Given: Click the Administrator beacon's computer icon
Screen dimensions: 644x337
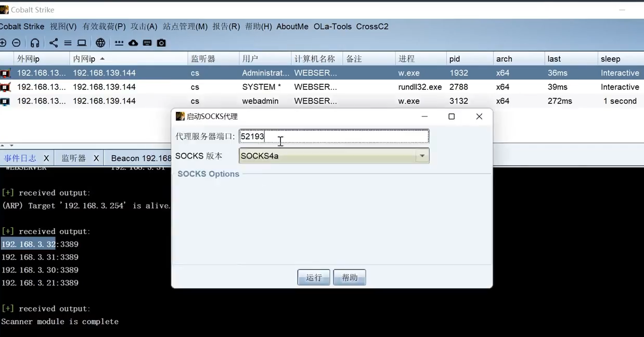Looking at the screenshot, I should [5, 73].
